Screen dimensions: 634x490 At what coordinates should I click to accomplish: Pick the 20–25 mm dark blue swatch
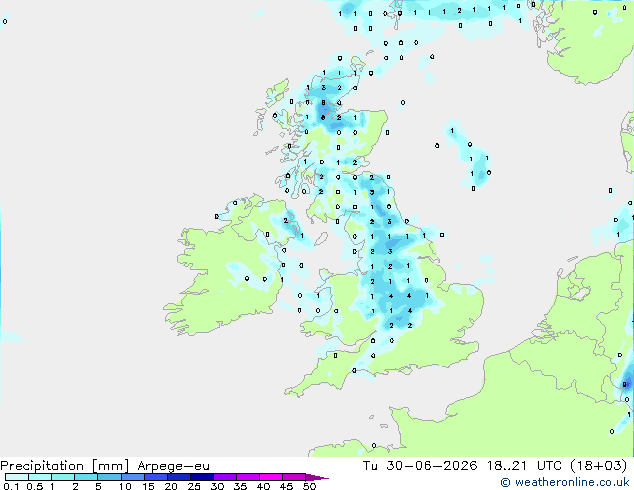click(x=179, y=477)
